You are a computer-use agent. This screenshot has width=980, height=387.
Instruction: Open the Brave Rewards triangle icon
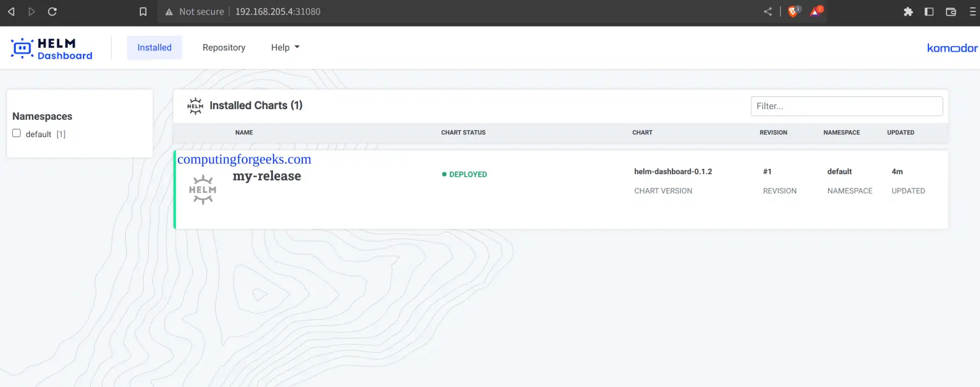pos(815,11)
